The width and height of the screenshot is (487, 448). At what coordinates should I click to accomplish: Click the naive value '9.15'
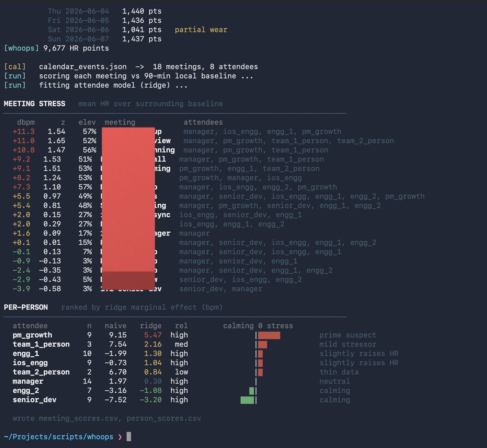point(118,335)
